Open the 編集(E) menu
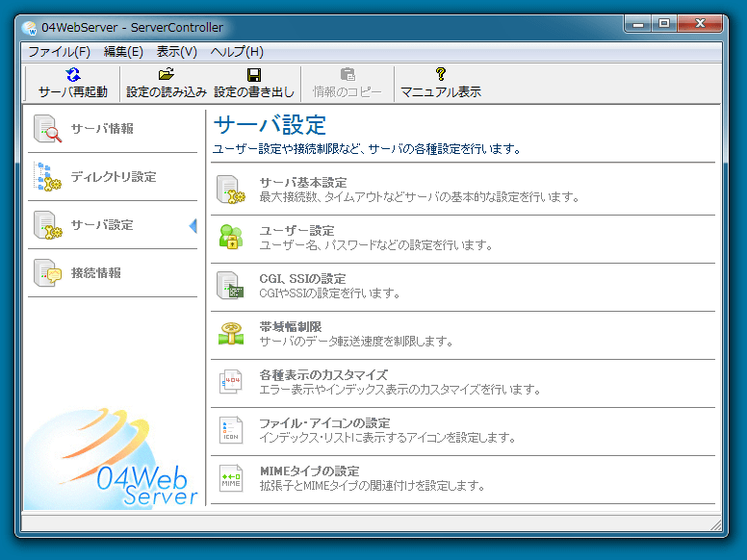Image resolution: width=747 pixels, height=560 pixels. [x=123, y=51]
